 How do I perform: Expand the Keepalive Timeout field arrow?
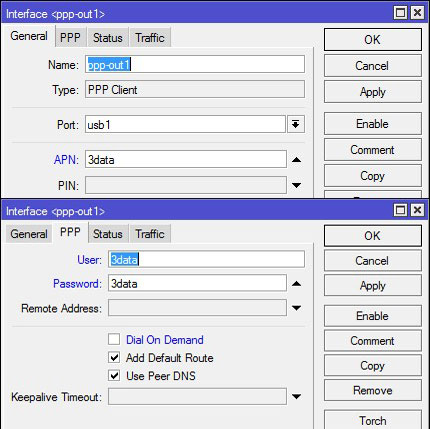pos(296,396)
